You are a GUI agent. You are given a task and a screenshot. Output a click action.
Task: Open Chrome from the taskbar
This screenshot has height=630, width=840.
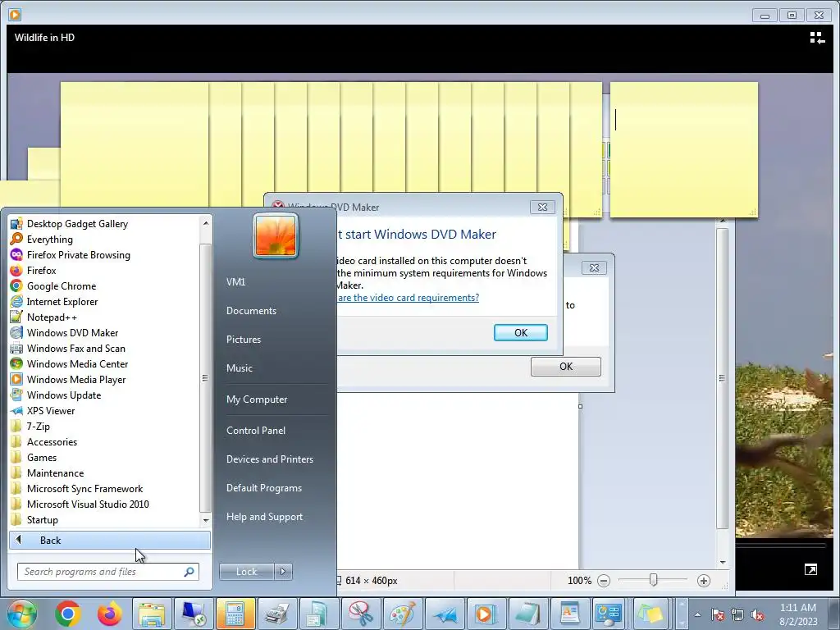coord(67,614)
